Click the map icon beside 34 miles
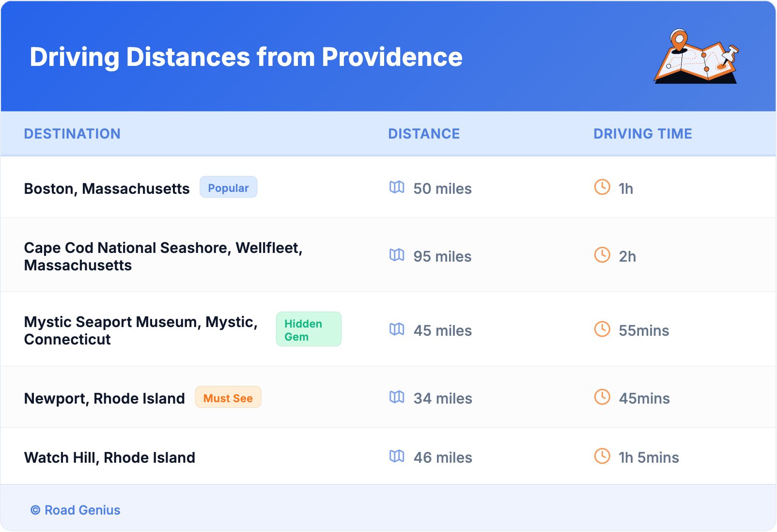Viewport: 777px width, 532px height. coord(397,397)
